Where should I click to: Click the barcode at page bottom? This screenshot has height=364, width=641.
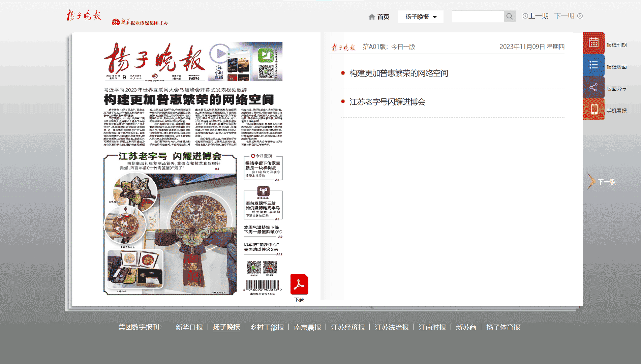tap(263, 286)
